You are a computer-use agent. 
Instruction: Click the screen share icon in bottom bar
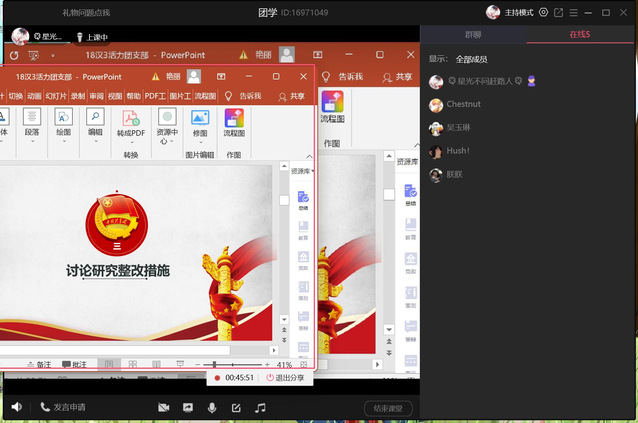188,407
